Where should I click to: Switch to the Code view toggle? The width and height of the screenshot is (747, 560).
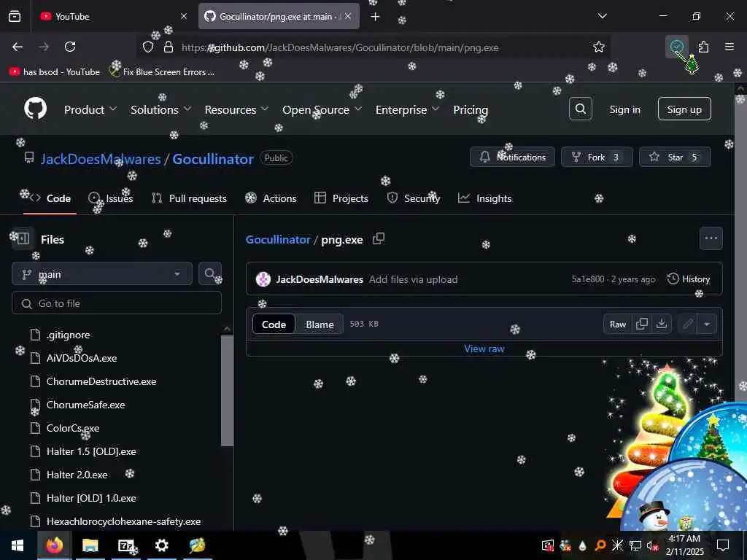pos(274,324)
